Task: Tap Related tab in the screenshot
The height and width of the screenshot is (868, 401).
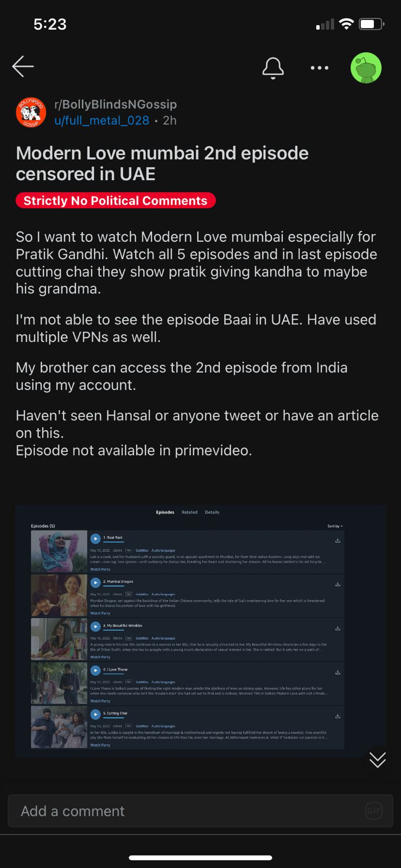Action: point(189,512)
